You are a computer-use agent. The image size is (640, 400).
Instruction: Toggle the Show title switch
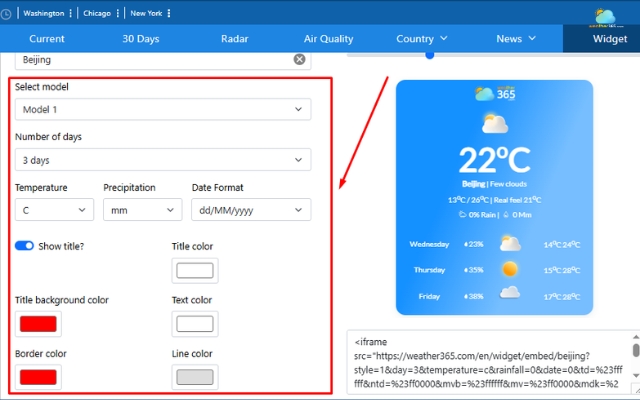(x=24, y=246)
